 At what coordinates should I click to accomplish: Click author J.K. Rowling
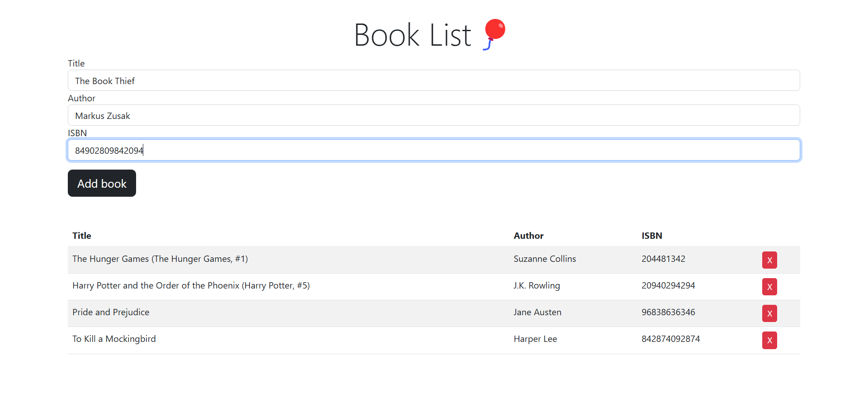point(537,285)
